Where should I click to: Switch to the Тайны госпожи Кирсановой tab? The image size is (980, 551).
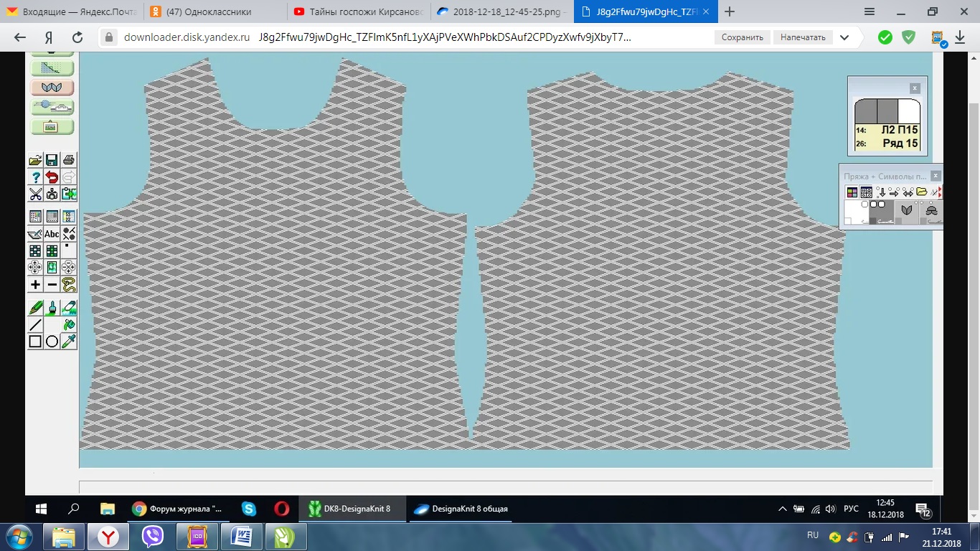357,11
